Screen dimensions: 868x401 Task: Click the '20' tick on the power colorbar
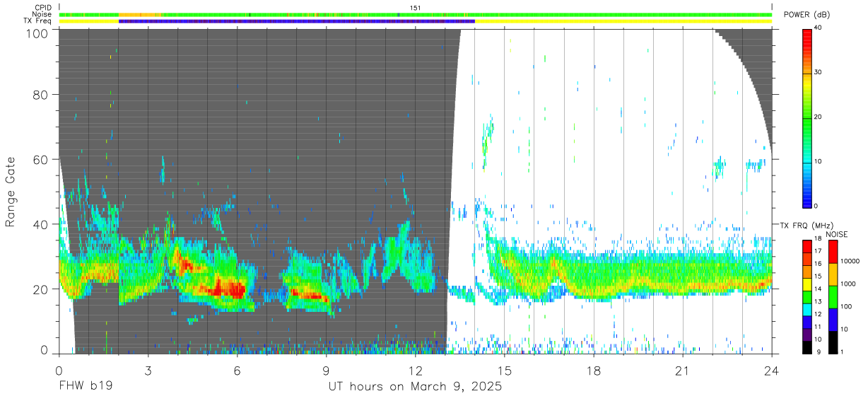(x=819, y=117)
